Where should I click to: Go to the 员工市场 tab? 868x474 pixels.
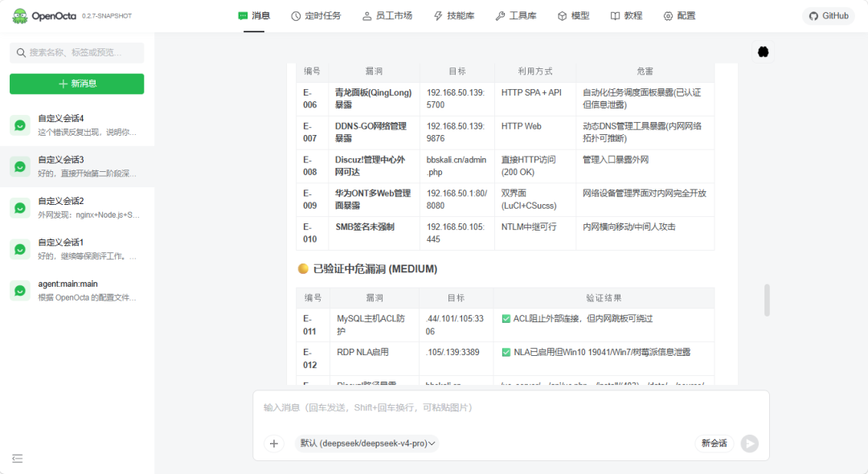tap(387, 16)
